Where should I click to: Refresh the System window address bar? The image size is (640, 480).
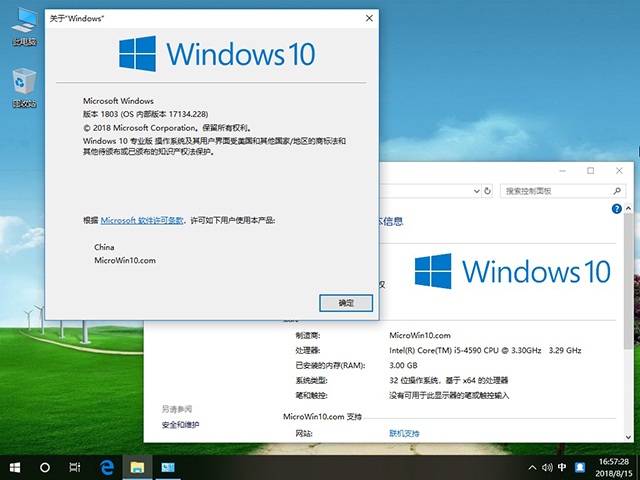487,191
